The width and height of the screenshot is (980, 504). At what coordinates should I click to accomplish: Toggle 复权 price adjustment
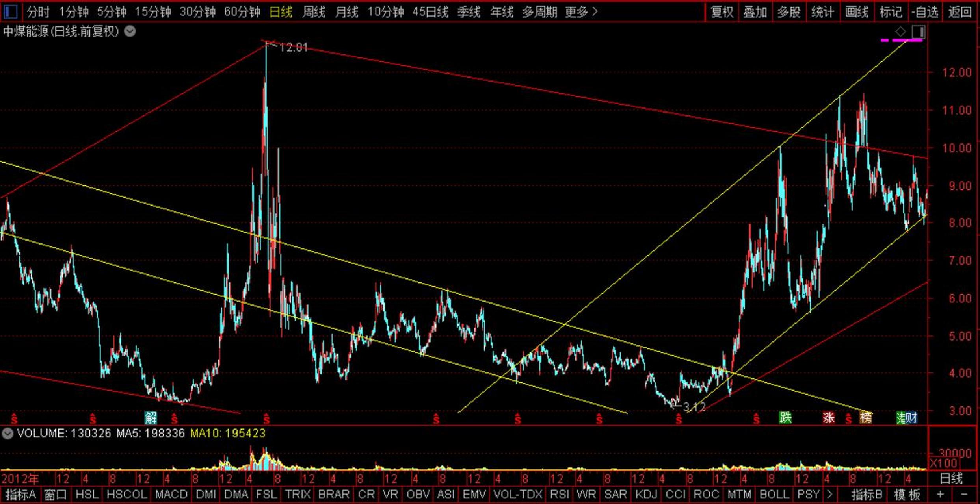point(722,12)
